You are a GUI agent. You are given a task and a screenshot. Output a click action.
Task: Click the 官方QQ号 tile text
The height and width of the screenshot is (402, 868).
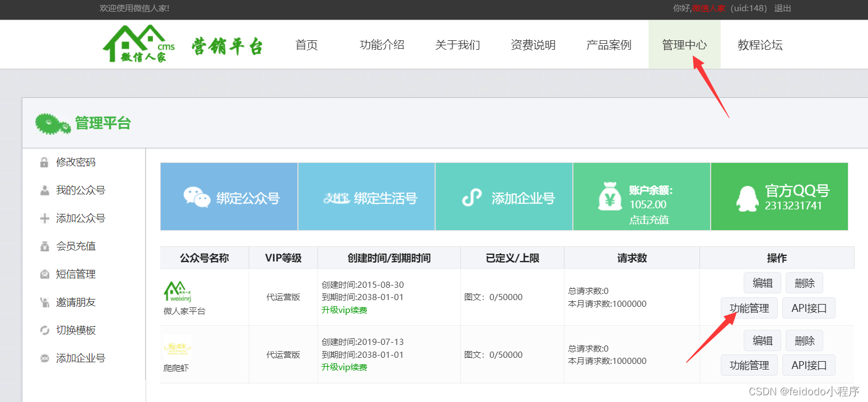point(797,190)
